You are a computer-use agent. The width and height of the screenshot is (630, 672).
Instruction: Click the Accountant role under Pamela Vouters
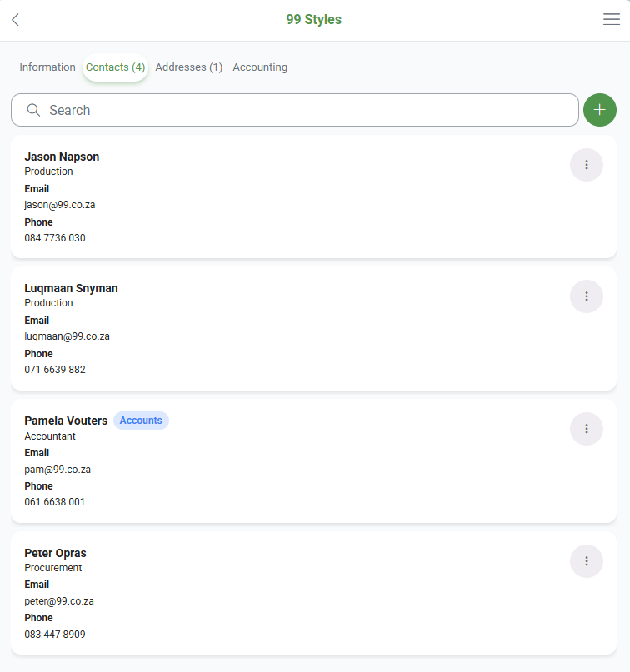(50, 436)
